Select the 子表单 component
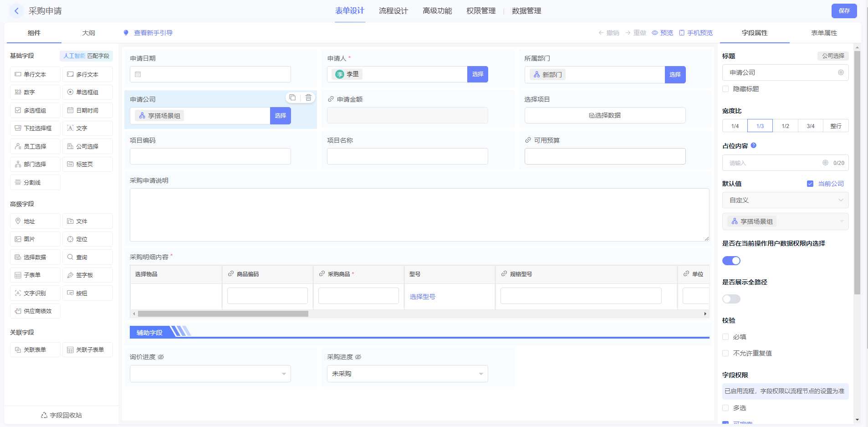 (35, 275)
